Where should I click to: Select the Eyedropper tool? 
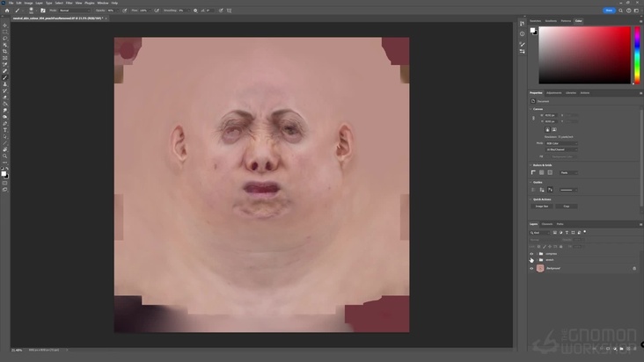coord(5,64)
